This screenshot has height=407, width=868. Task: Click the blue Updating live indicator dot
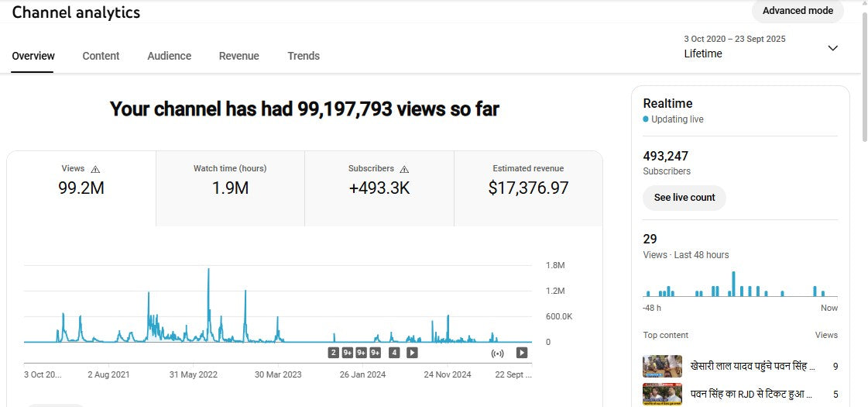click(646, 119)
